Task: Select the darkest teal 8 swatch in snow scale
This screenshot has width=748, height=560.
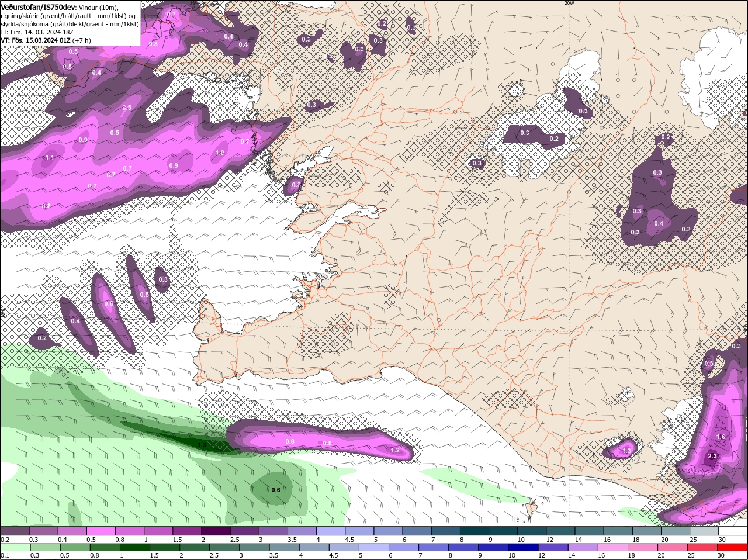Action: (475, 531)
